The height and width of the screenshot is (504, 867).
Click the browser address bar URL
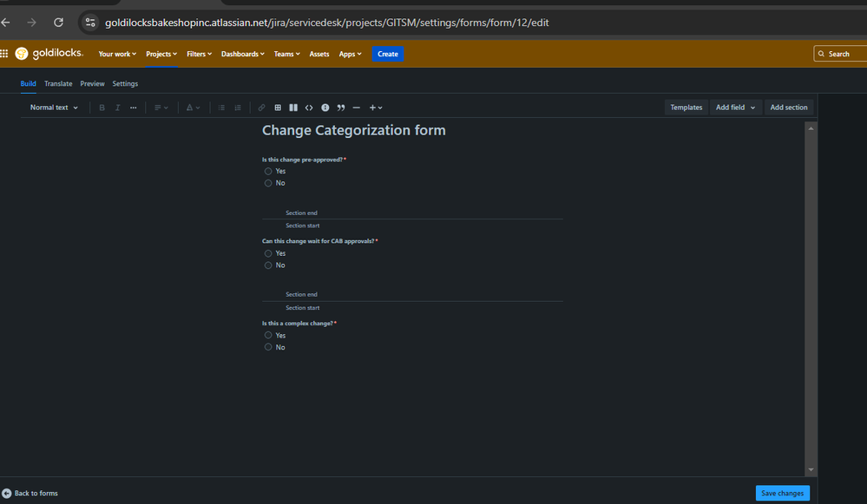pos(327,23)
